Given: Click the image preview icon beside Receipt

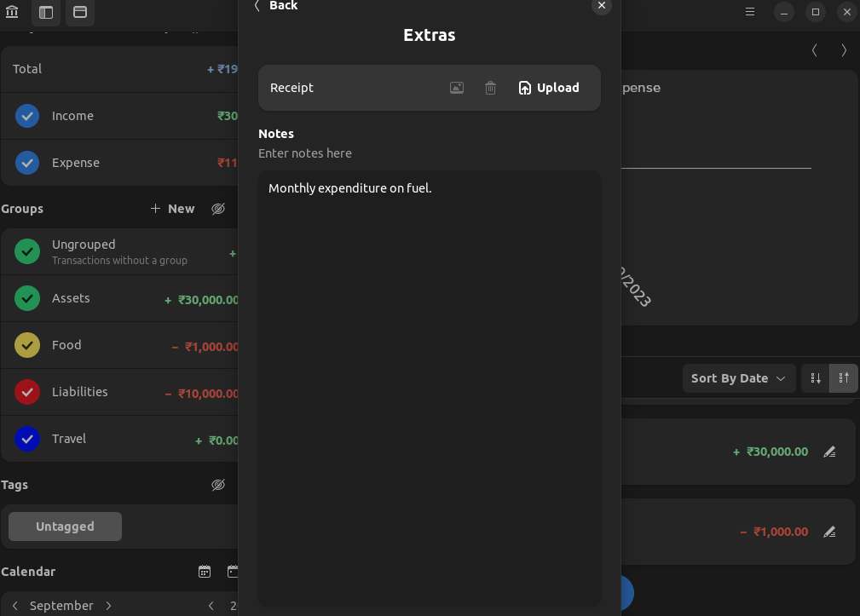Looking at the screenshot, I should click(x=457, y=87).
